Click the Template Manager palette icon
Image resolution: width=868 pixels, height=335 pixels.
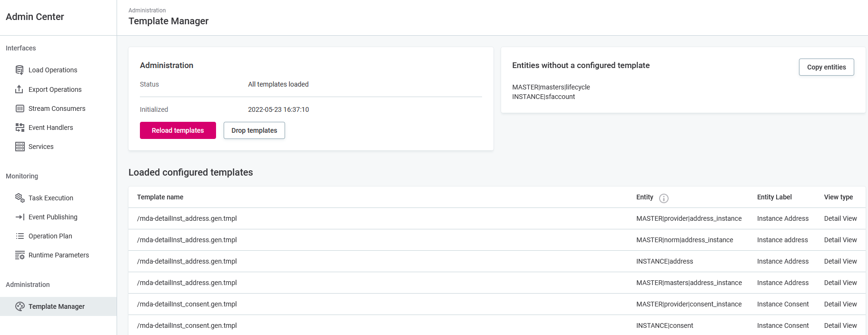pyautogui.click(x=20, y=306)
